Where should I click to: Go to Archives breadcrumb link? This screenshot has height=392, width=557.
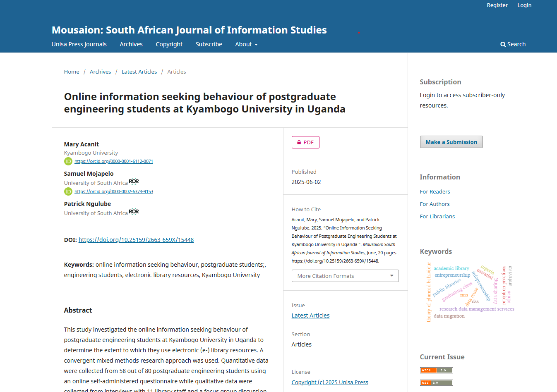click(100, 72)
